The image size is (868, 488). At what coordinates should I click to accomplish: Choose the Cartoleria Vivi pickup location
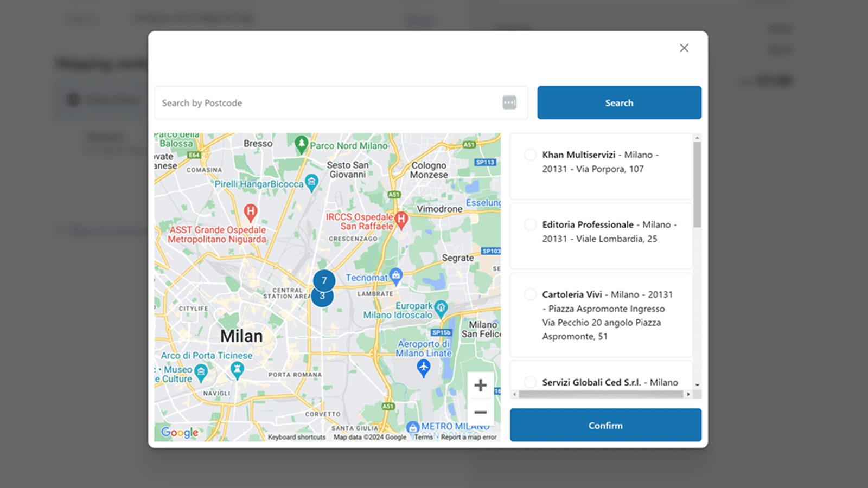click(x=530, y=294)
